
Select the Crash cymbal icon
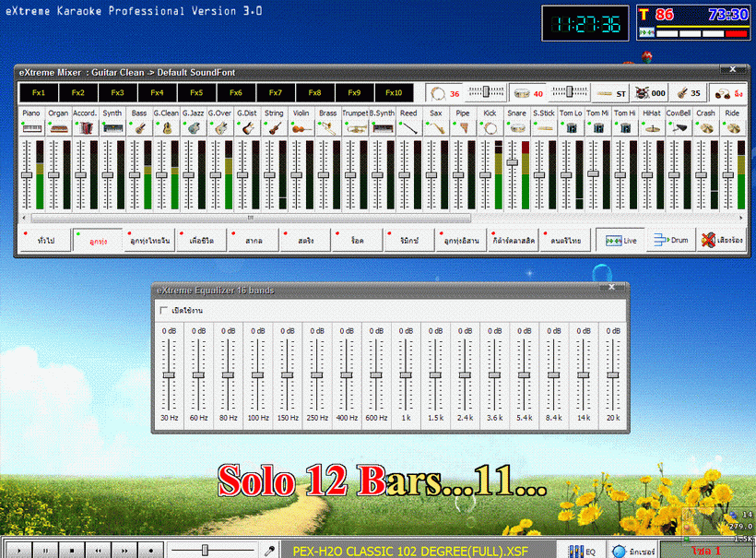click(x=707, y=128)
